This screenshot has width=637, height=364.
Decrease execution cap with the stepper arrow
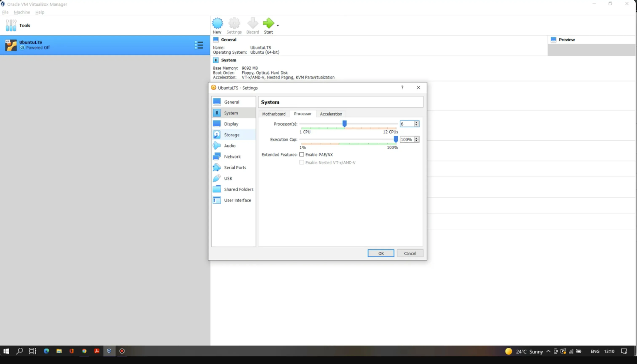coord(416,141)
